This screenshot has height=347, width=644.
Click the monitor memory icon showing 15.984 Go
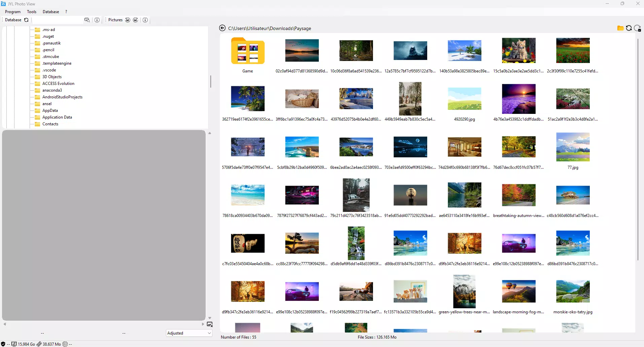[14, 344]
